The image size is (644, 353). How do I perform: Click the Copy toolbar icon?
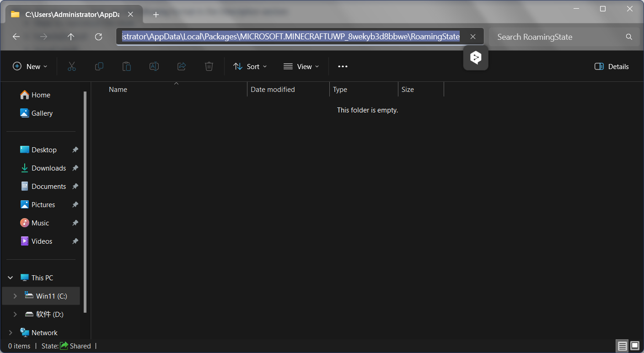coord(99,66)
